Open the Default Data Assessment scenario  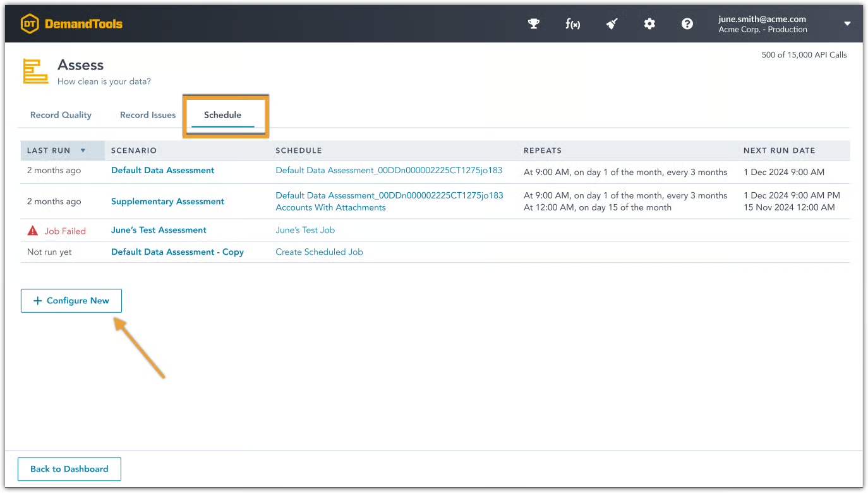[163, 171]
